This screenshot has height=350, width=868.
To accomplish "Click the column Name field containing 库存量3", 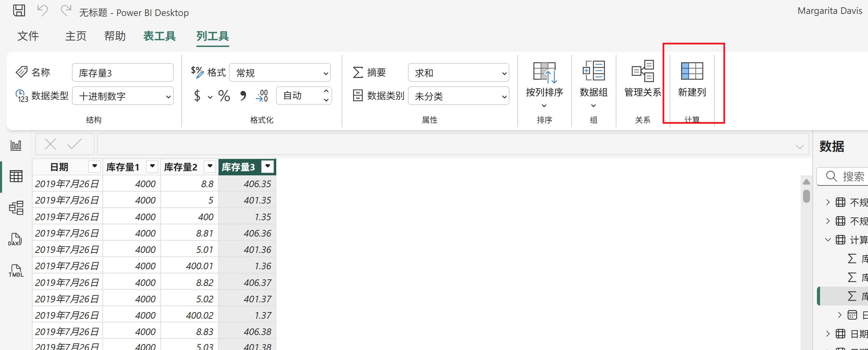I will [x=123, y=73].
